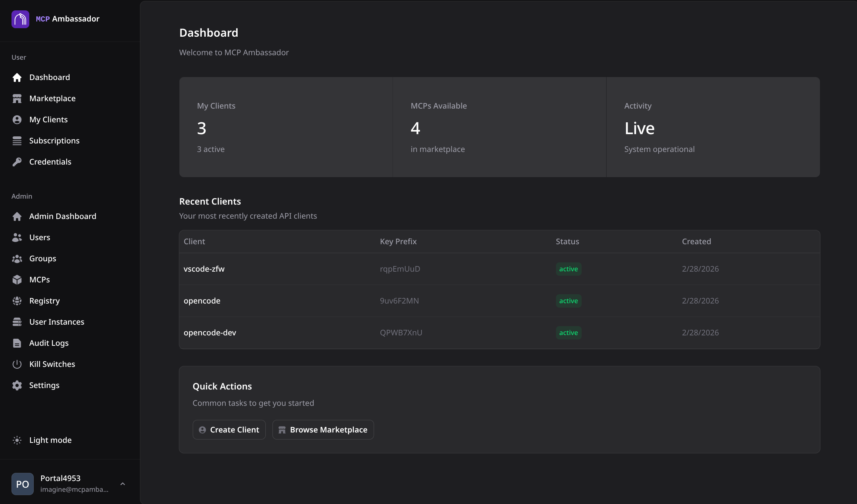
Task: Go to Admin Dashboard in sidebar
Action: [63, 216]
